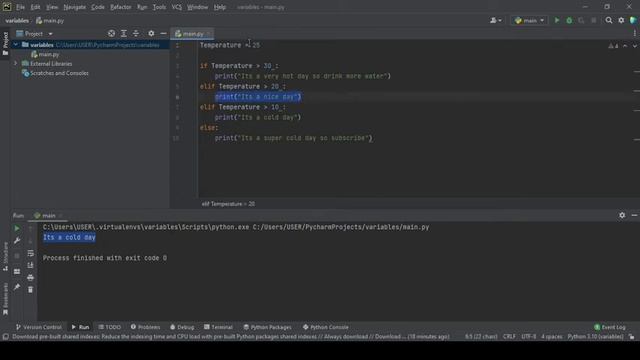The image size is (640, 360).
Task: Print the Run console output
Action: [x=31, y=278]
